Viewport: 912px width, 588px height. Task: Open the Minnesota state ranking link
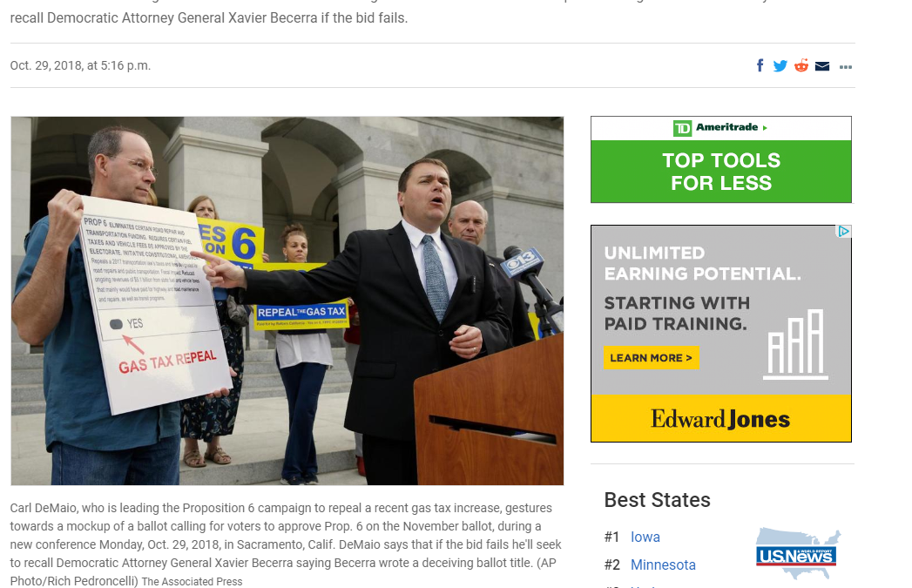coord(662,564)
